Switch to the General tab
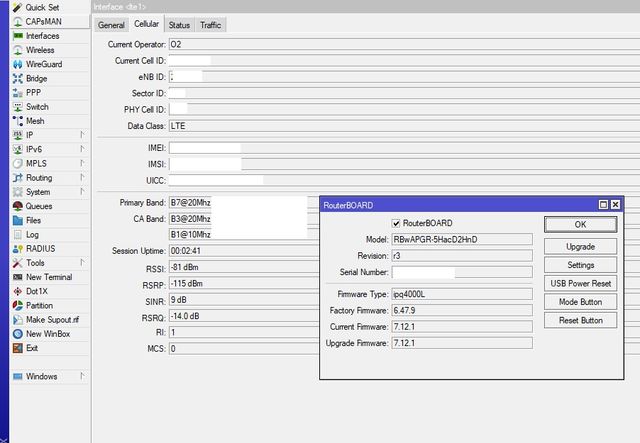640x443 pixels. [111, 25]
